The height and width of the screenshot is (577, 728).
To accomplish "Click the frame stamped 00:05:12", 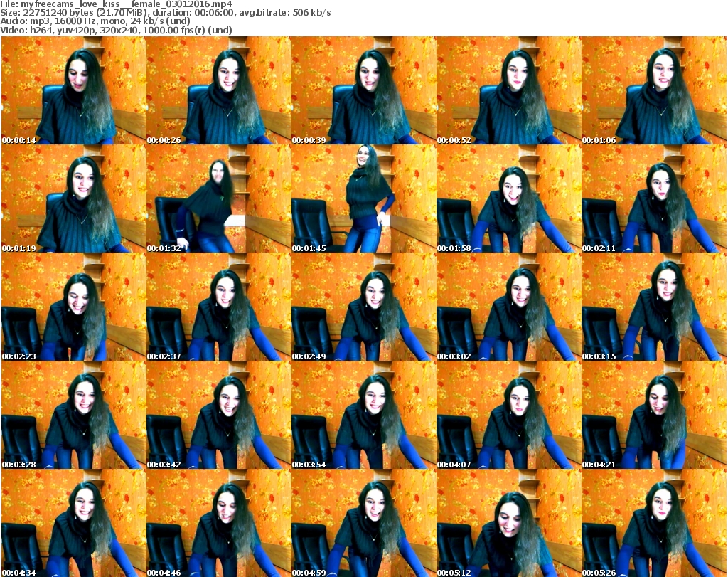I will pos(508,523).
